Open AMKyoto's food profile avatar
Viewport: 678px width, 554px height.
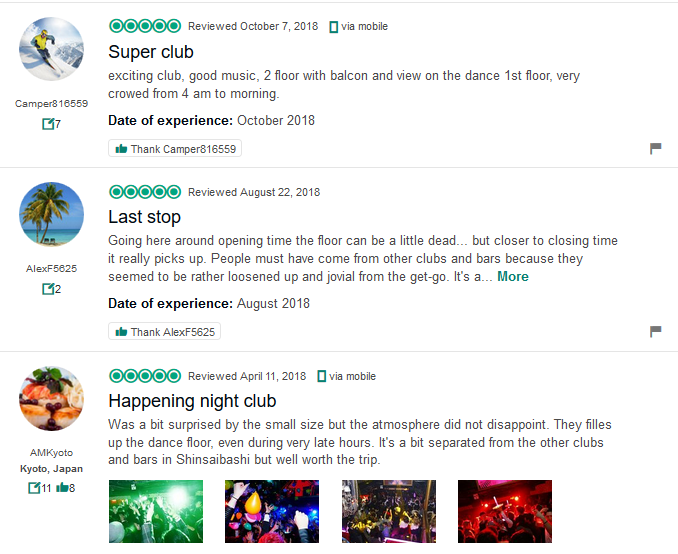pyautogui.click(x=51, y=399)
